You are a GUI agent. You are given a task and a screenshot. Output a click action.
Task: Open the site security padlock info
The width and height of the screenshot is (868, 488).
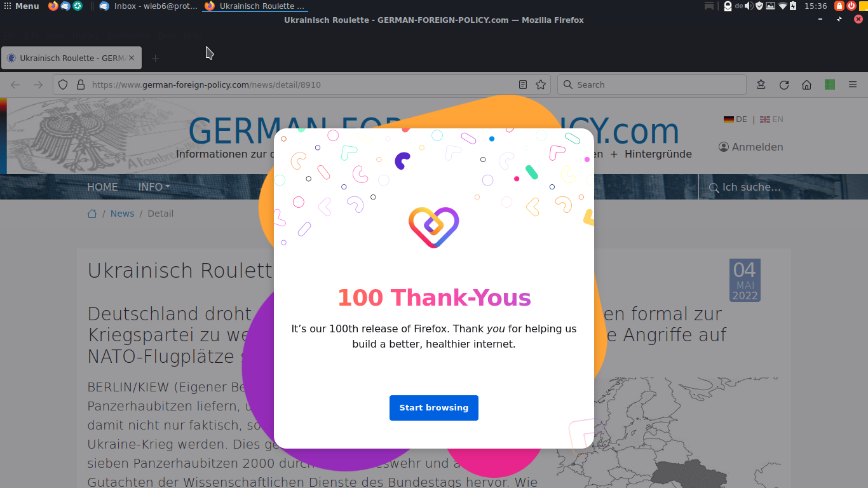tap(81, 85)
